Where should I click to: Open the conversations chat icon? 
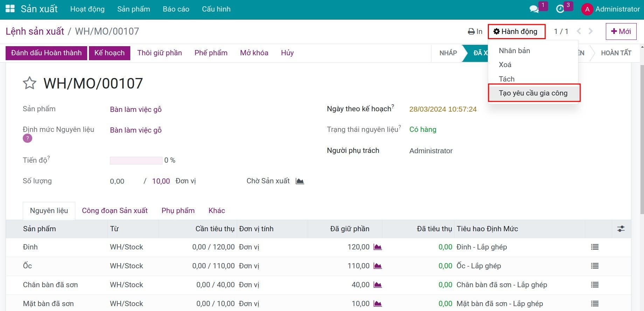[x=534, y=9]
